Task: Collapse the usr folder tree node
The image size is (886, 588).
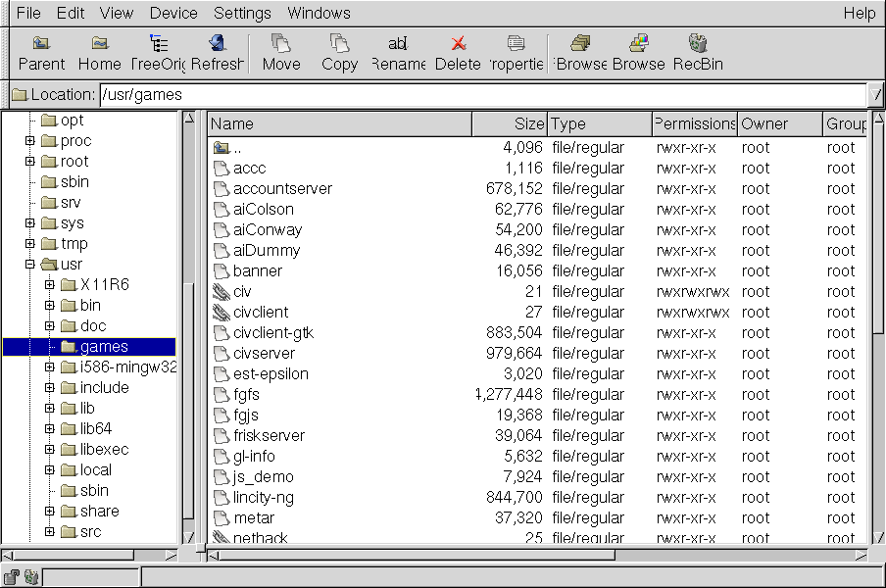Action: [x=30, y=265]
